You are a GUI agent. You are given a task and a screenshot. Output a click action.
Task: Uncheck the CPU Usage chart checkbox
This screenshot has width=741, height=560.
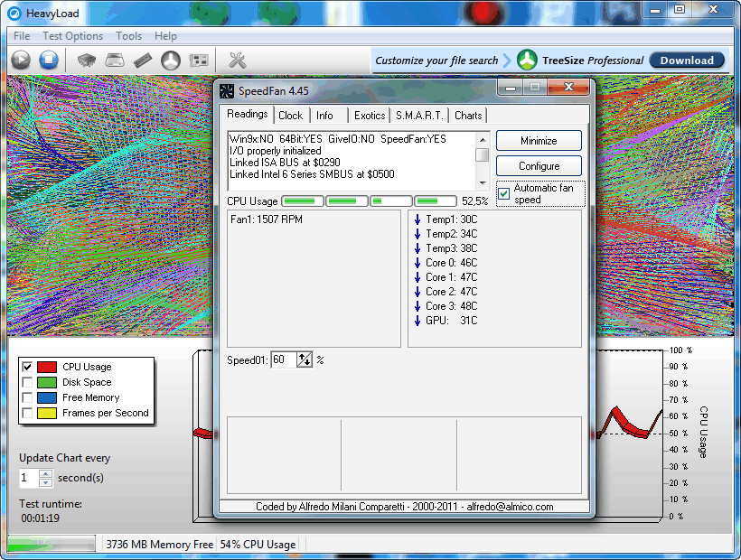pyautogui.click(x=27, y=367)
